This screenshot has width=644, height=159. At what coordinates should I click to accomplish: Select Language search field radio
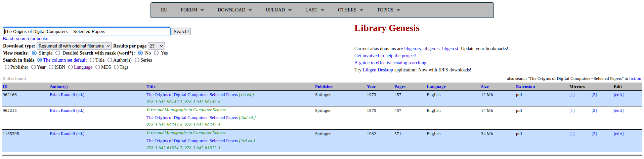71,67
